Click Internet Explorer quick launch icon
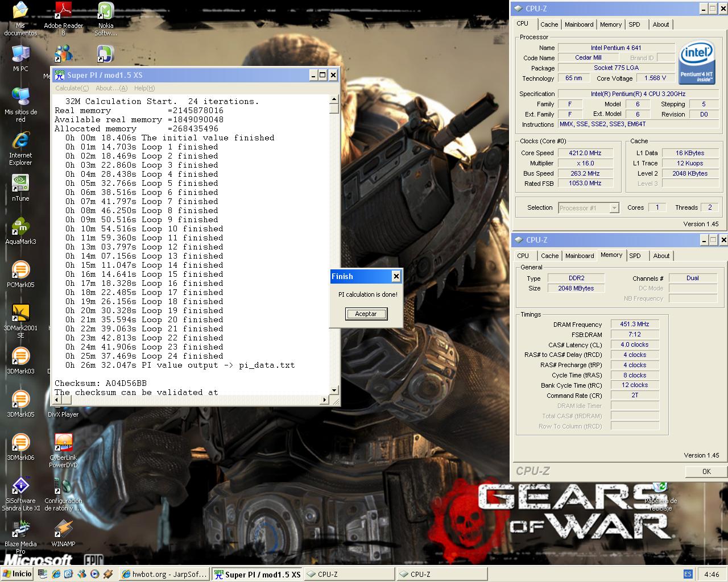The image size is (728, 582). coord(56,574)
